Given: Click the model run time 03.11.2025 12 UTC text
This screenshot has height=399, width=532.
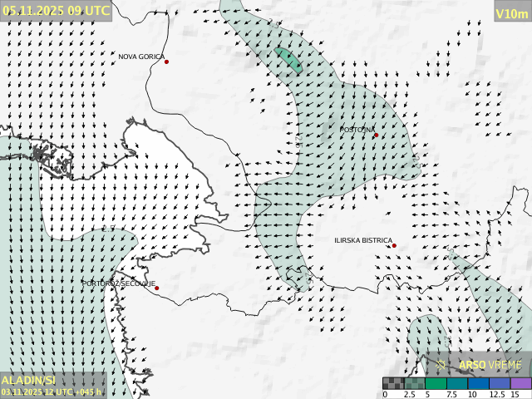Looking at the screenshot, I should (x=52, y=392).
